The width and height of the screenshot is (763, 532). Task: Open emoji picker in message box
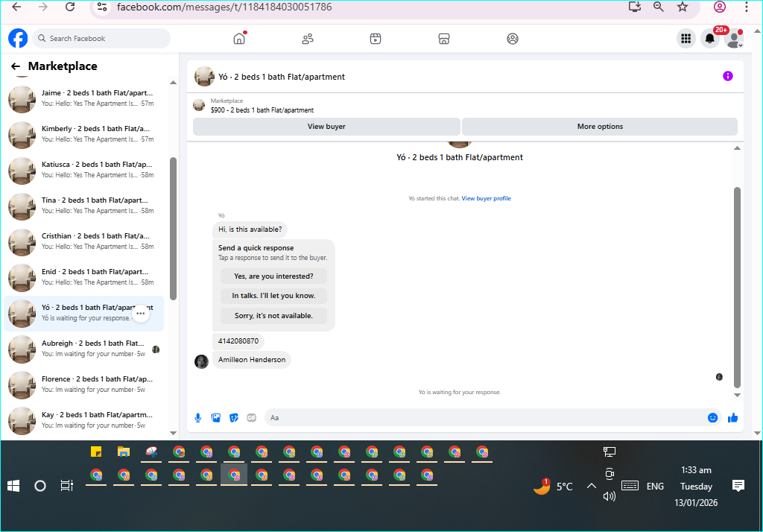[712, 417]
